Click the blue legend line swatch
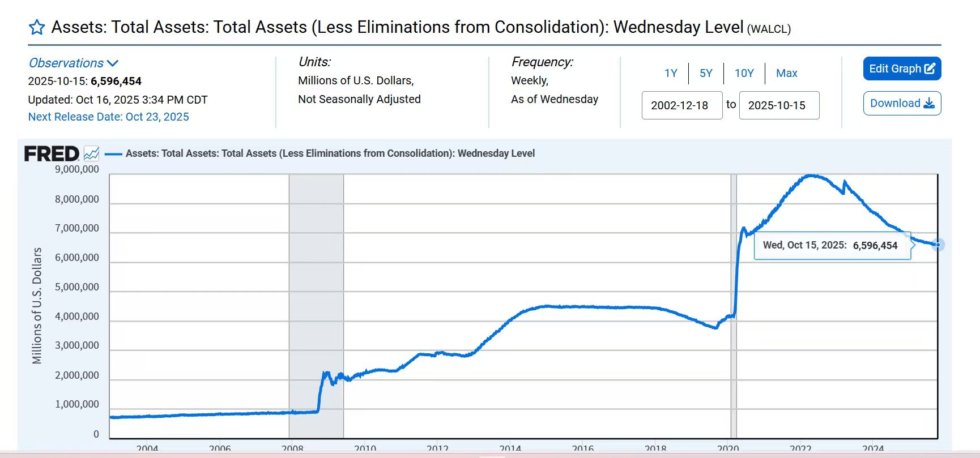This screenshot has height=458, width=980. [113, 154]
